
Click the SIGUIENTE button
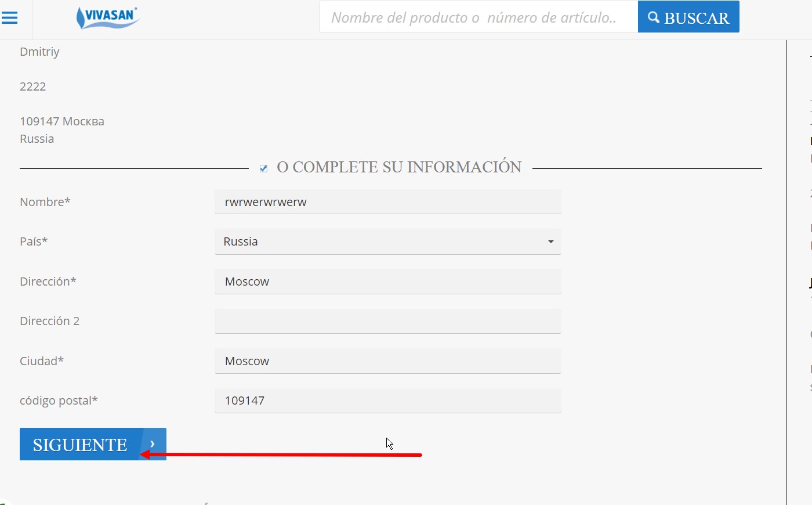pos(93,444)
